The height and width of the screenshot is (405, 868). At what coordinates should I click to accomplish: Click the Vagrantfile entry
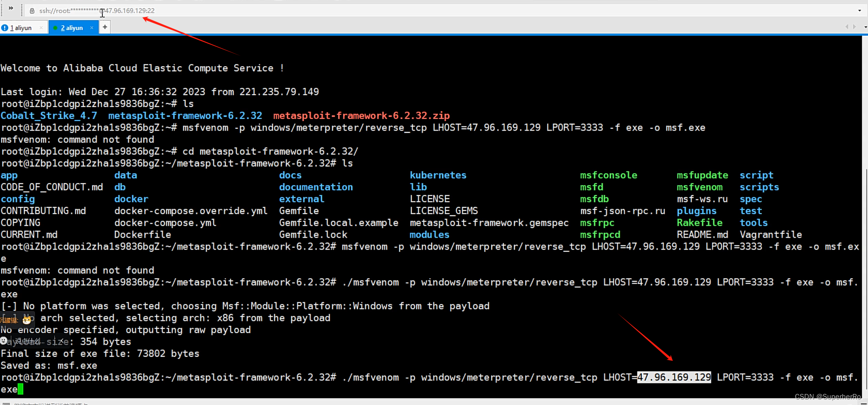771,235
